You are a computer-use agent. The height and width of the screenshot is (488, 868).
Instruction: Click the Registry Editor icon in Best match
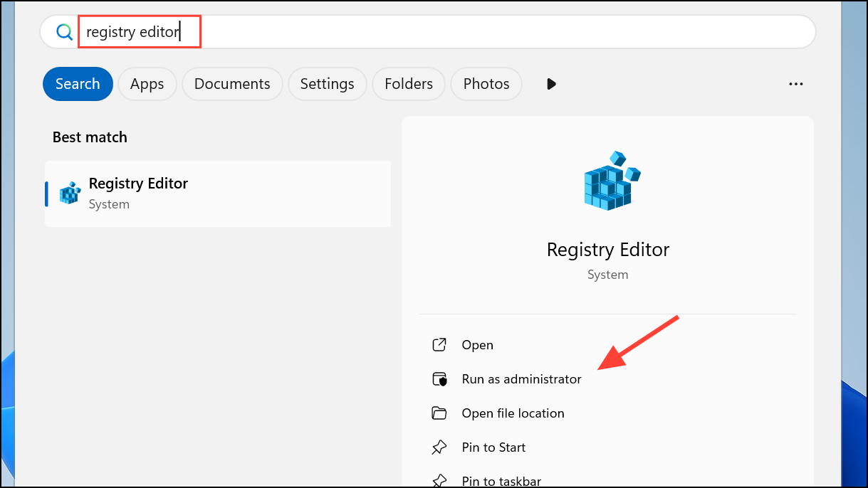click(x=70, y=193)
